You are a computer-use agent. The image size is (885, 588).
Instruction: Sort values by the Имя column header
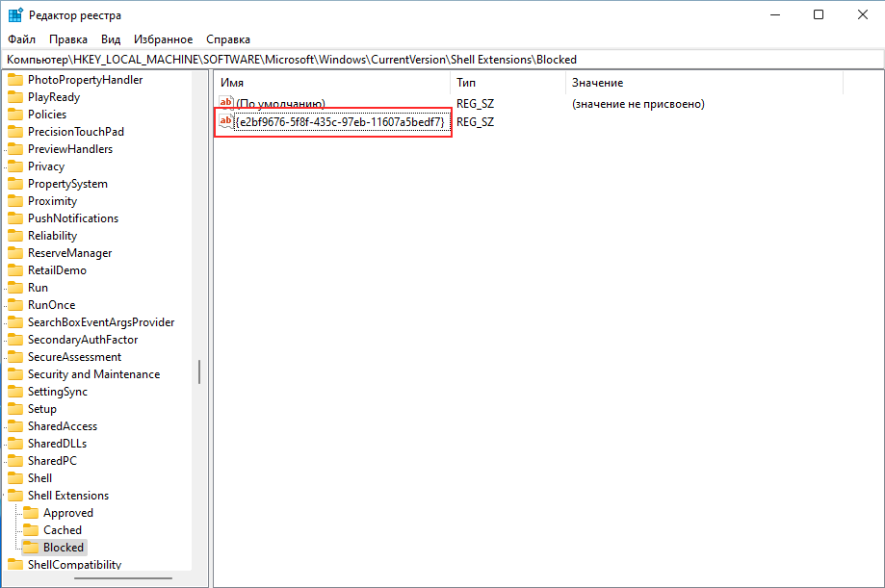coord(332,83)
